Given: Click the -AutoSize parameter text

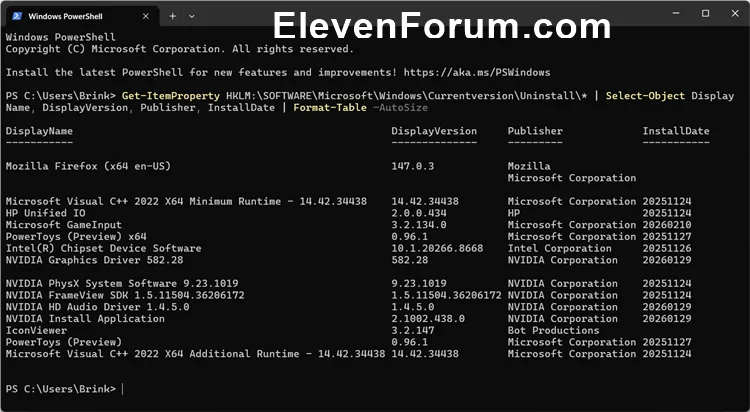Looking at the screenshot, I should 400,108.
